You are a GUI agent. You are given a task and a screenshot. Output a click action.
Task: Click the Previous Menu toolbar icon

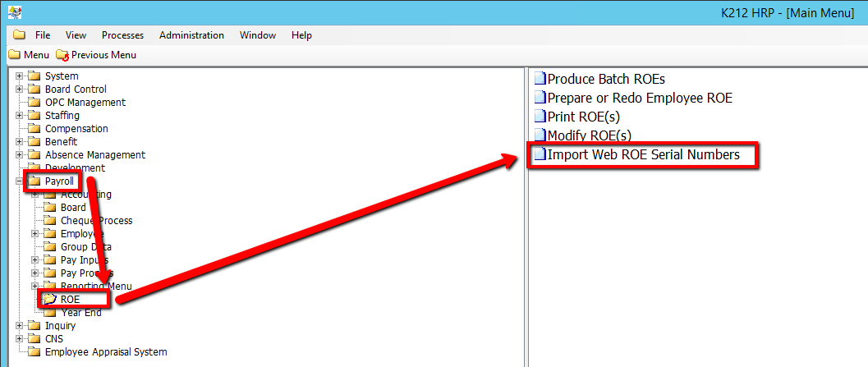[x=62, y=55]
